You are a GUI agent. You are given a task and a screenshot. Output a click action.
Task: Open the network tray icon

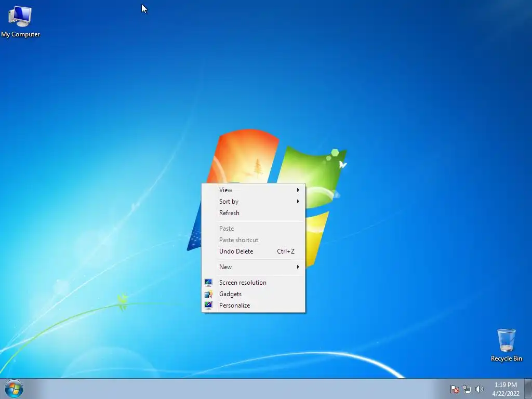pos(467,389)
